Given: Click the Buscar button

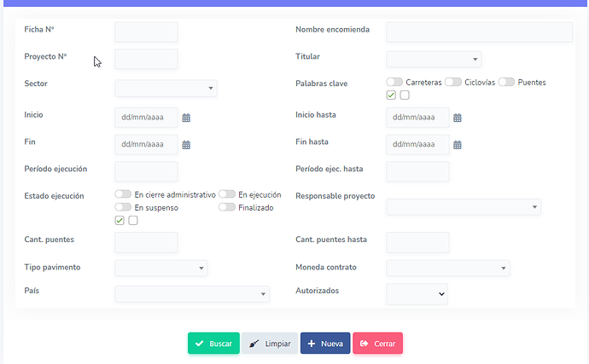Looking at the screenshot, I should (x=213, y=344).
